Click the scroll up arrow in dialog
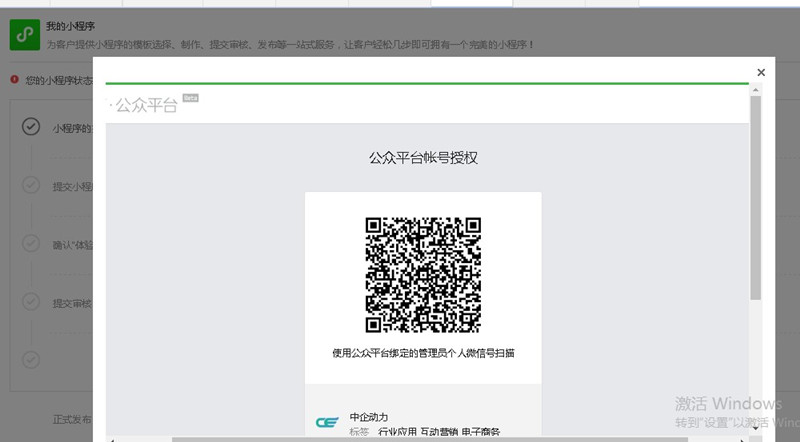The image size is (800, 442). point(756,90)
